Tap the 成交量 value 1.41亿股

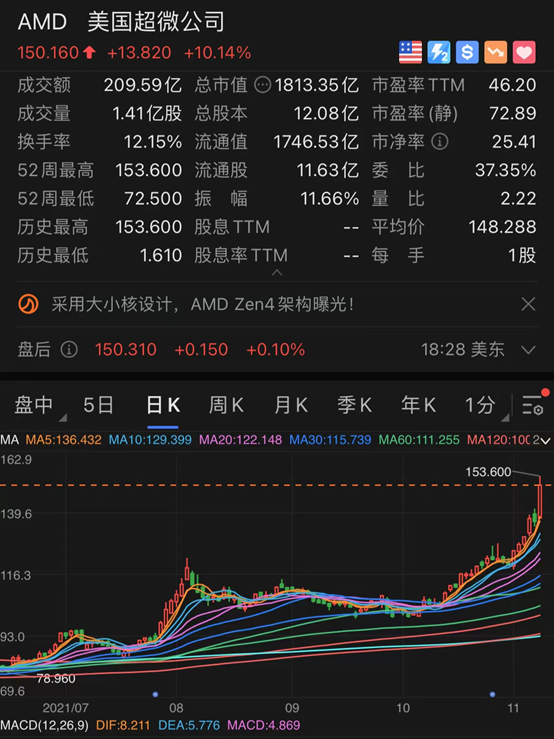(x=147, y=114)
